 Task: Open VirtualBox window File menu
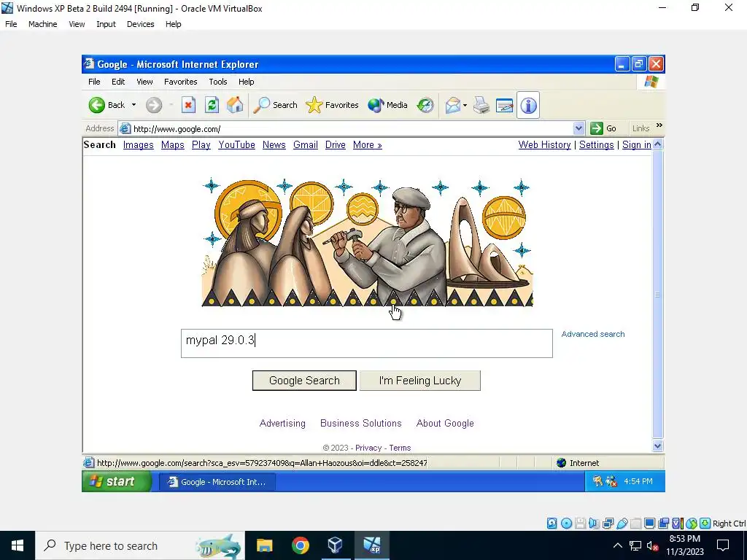pyautogui.click(x=11, y=24)
